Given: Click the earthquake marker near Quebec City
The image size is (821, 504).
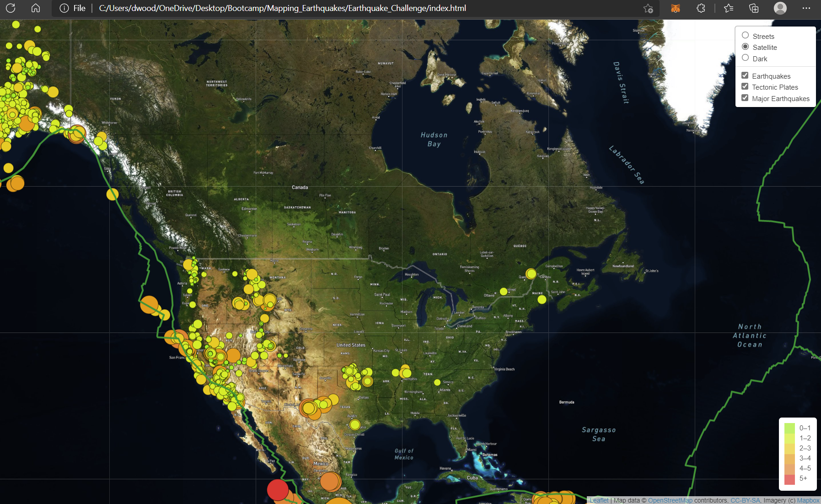Looking at the screenshot, I should click(x=531, y=273).
